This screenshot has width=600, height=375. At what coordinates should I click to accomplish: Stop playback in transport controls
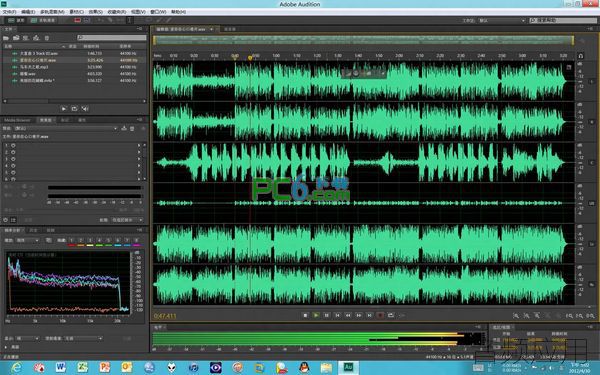(305, 315)
